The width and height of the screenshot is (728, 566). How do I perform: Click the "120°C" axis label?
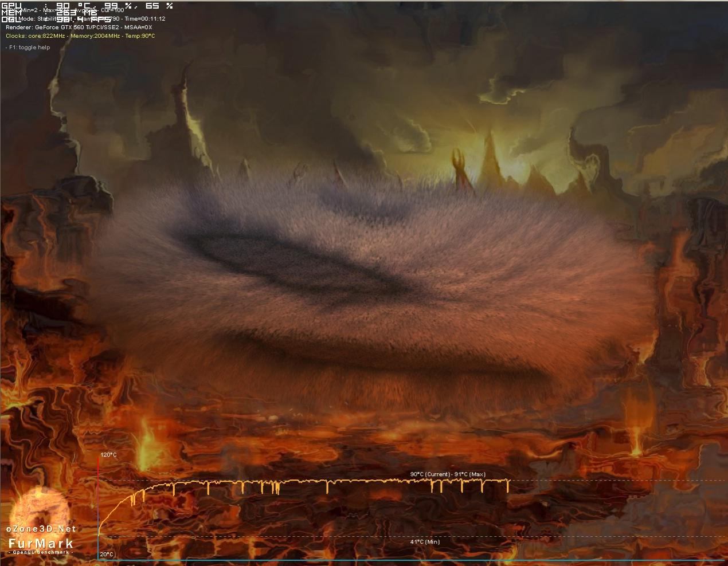108,455
